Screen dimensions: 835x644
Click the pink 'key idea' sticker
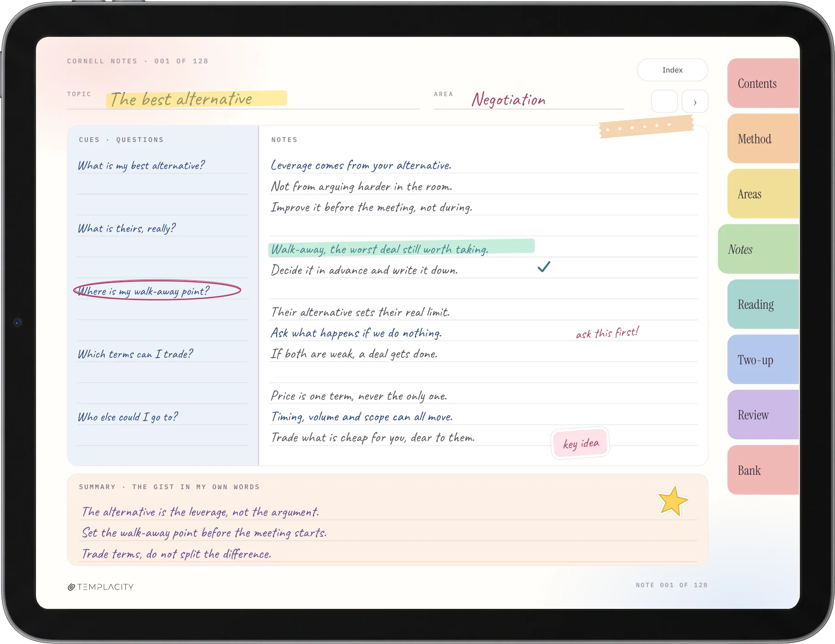tap(581, 443)
